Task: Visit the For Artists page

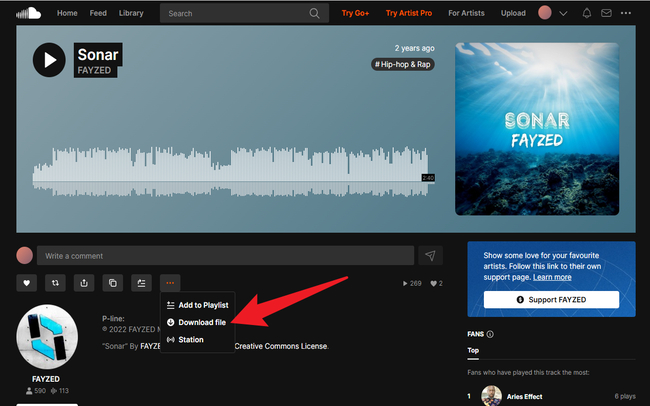Action: point(466,13)
